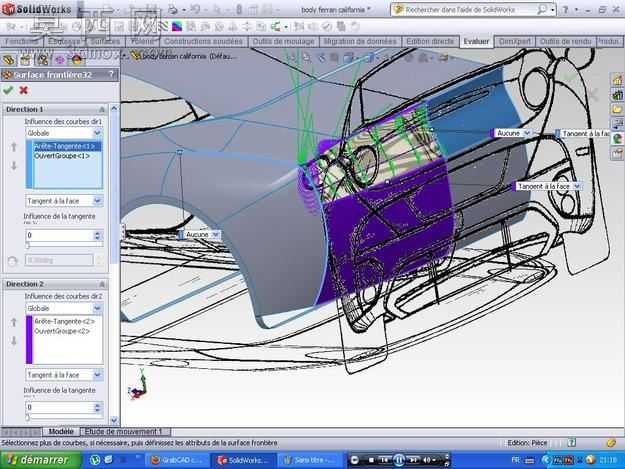
Task: Open the démarrer Start menu
Action: (x=40, y=460)
